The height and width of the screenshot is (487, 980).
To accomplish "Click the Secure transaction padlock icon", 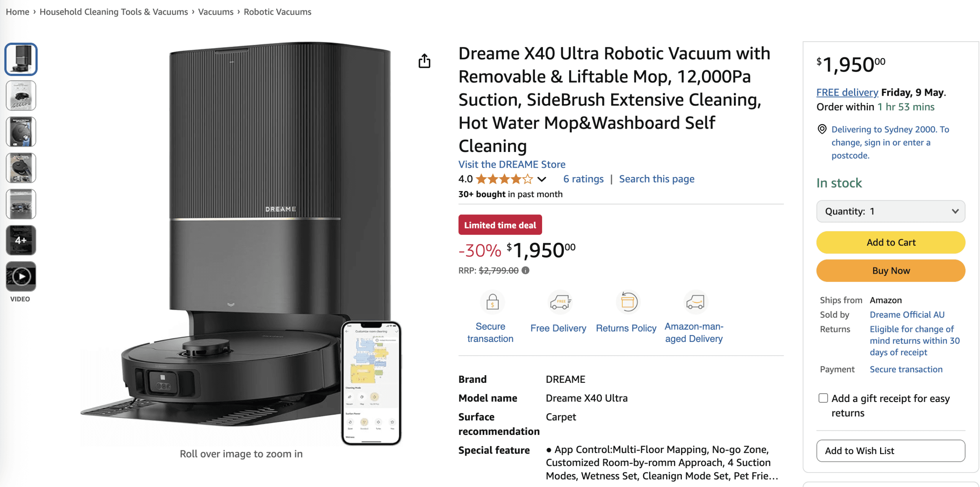I will [x=492, y=302].
